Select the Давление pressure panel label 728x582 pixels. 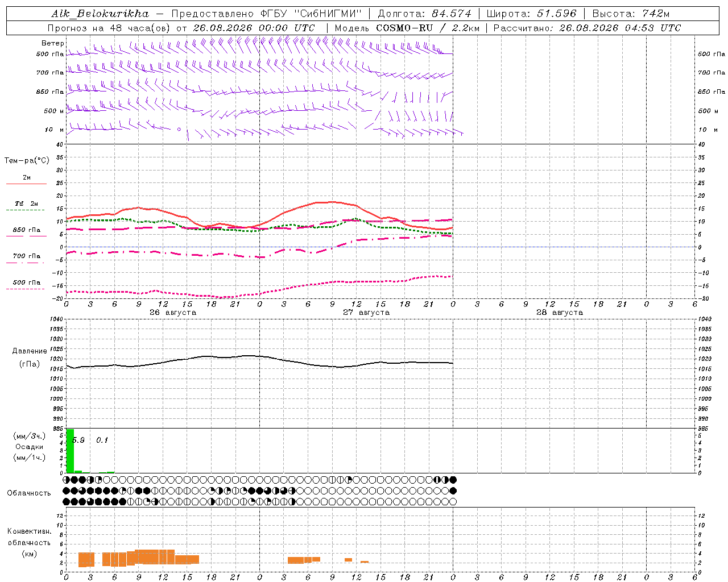30,351
